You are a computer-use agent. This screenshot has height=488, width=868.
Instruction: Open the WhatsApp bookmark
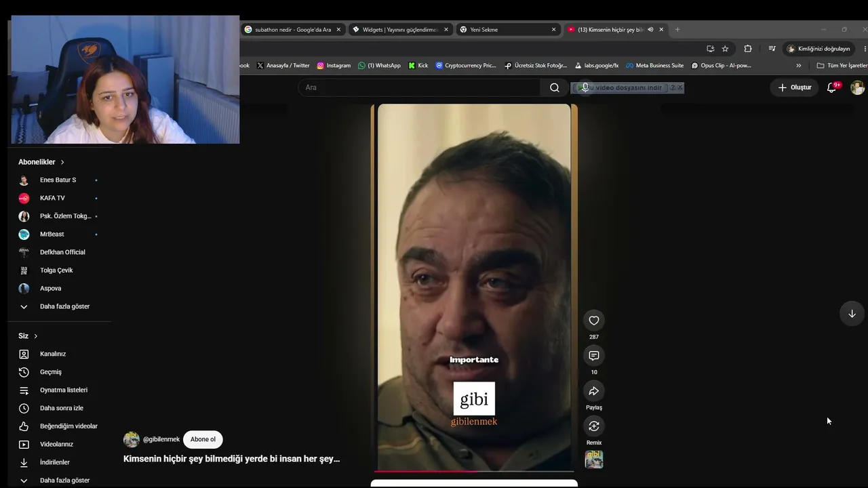379,66
